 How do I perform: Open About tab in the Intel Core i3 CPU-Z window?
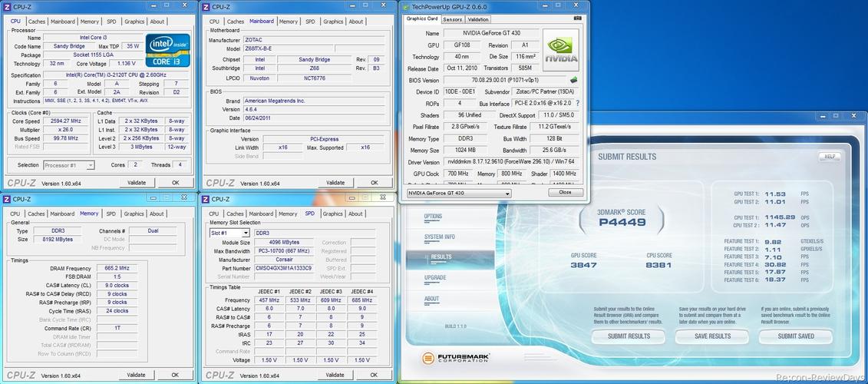click(x=157, y=22)
